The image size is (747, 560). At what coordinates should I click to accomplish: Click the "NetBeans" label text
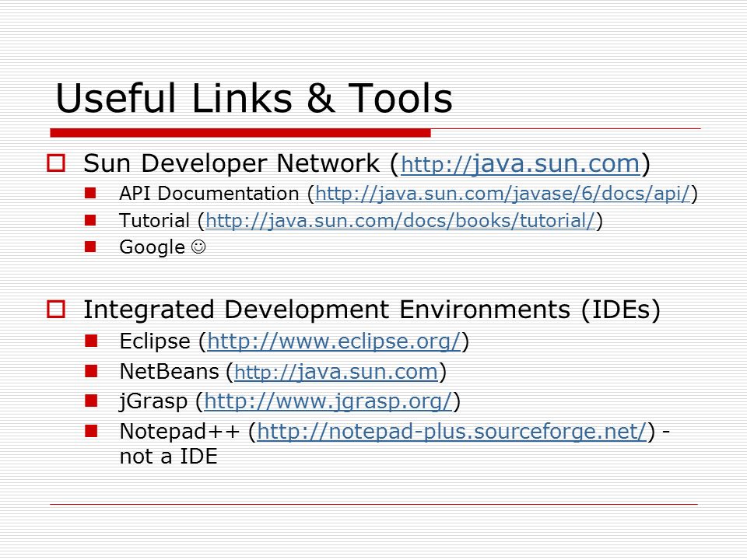169,372
